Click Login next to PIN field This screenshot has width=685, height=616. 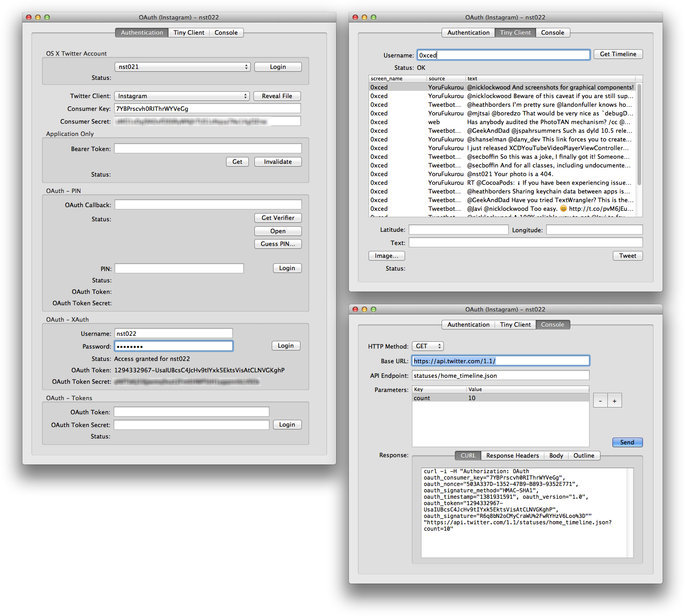coord(287,268)
